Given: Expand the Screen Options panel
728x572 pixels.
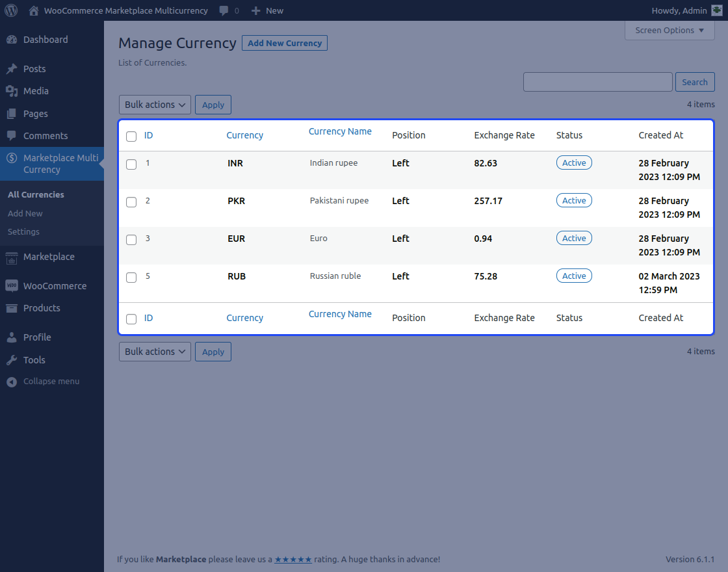Looking at the screenshot, I should 669,30.
